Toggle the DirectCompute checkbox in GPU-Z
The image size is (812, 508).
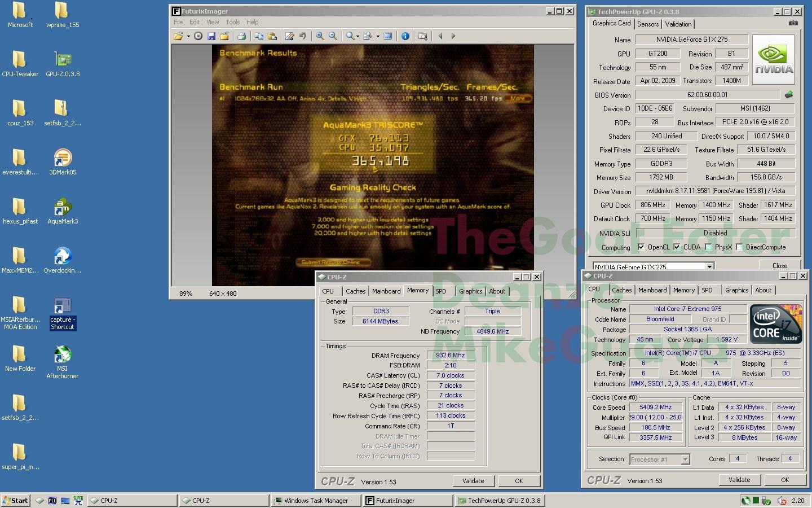pyautogui.click(x=739, y=247)
